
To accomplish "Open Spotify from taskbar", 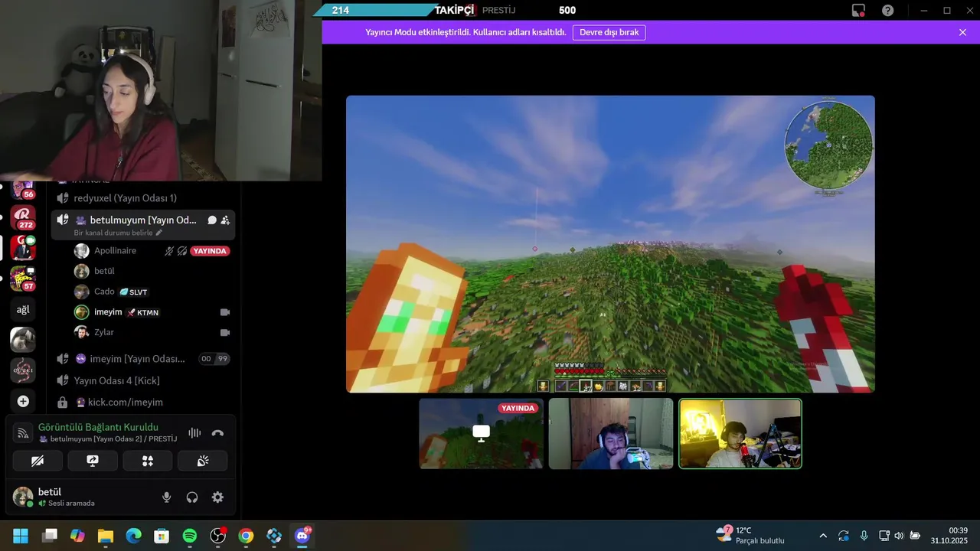I will tap(190, 536).
